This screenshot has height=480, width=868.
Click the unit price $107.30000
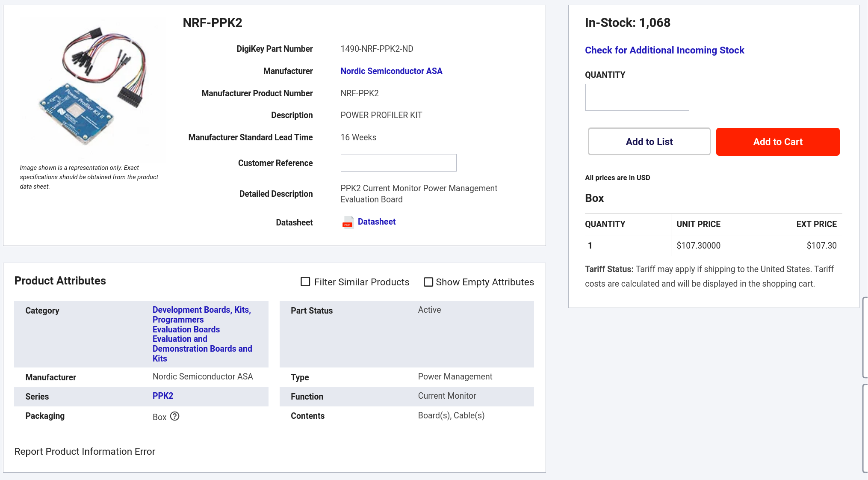click(698, 246)
